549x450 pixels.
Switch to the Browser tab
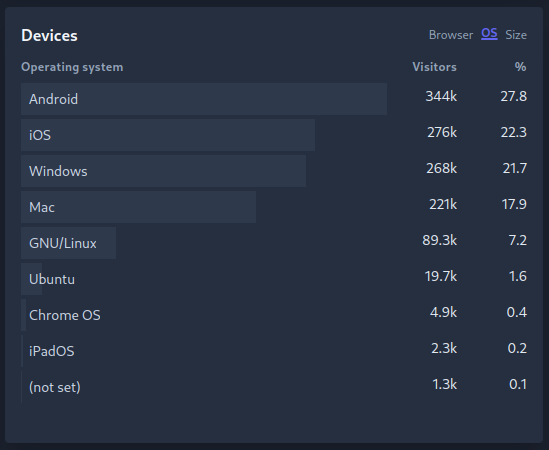[451, 35]
